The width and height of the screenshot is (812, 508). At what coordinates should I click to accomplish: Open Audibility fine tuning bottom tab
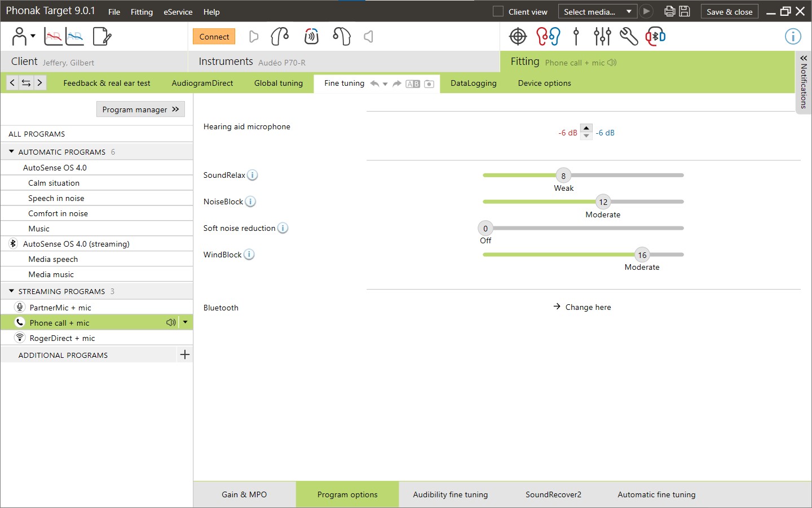tap(451, 494)
